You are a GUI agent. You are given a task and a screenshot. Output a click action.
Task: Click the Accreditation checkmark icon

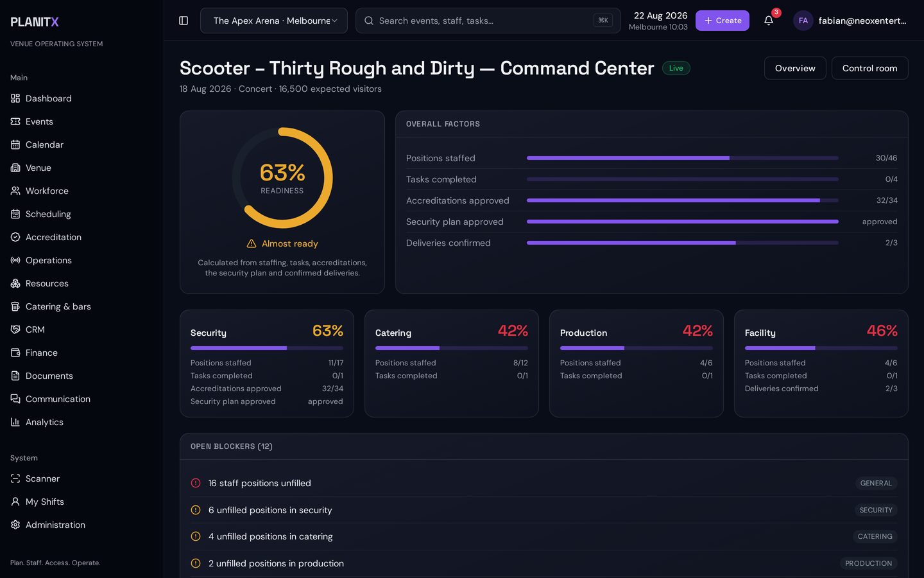click(15, 237)
